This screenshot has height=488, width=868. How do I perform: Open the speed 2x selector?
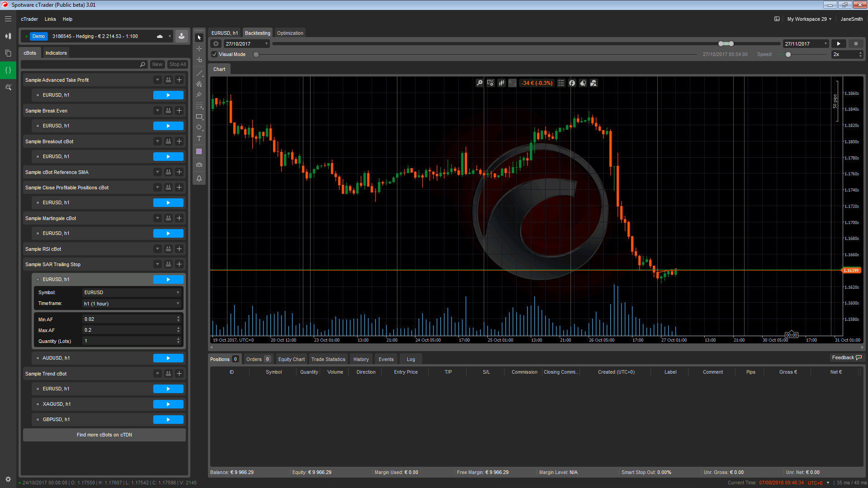tap(847, 54)
